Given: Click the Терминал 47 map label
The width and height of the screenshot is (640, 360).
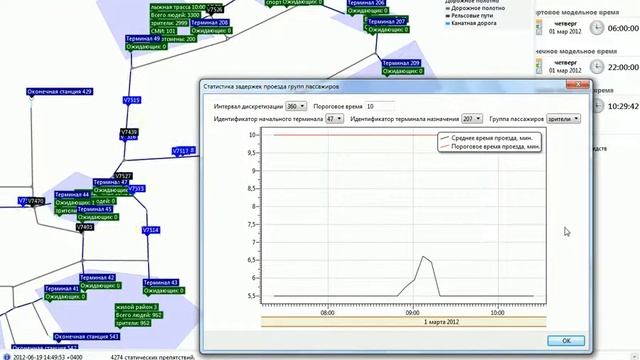Looking at the screenshot, I should [x=111, y=182].
